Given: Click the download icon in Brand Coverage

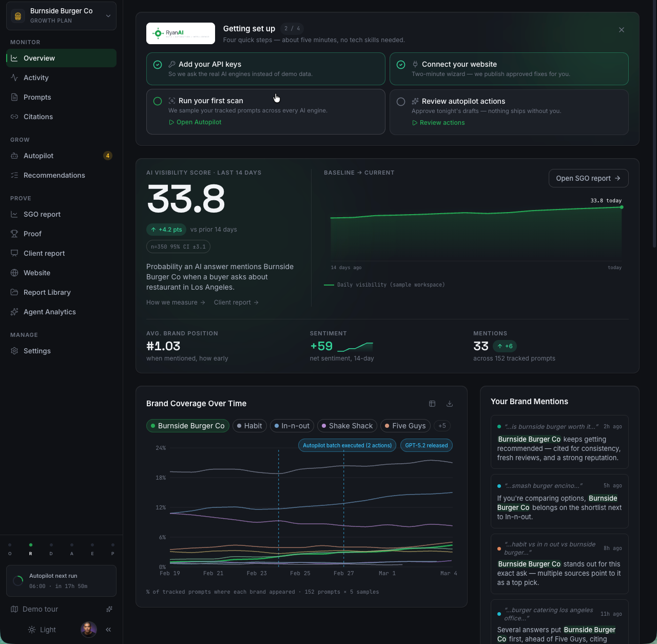Looking at the screenshot, I should [x=450, y=404].
